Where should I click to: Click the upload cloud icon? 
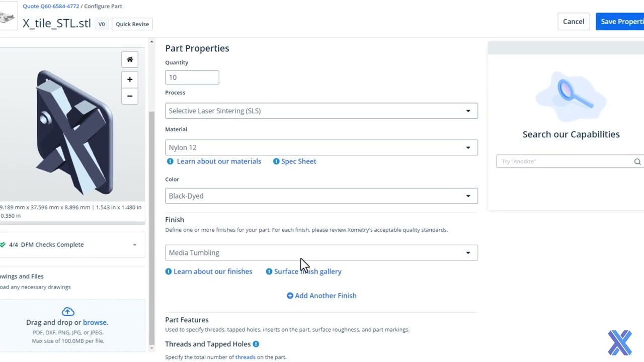tap(67, 312)
